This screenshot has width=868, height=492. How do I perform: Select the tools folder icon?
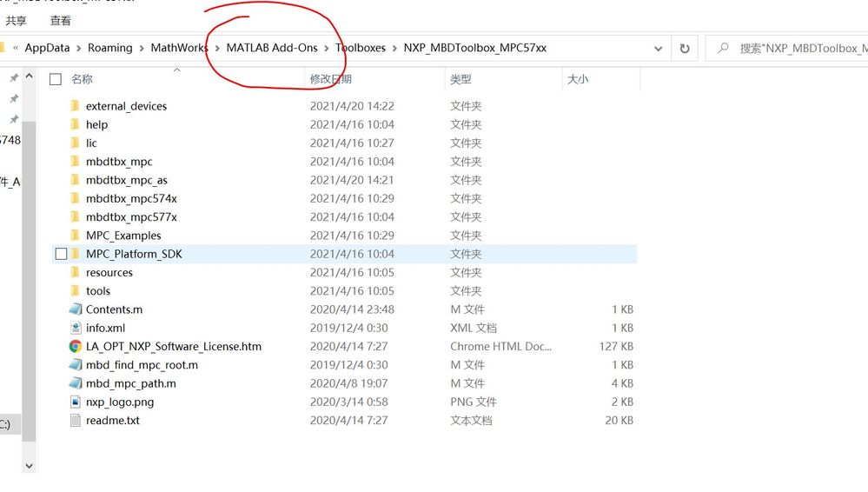tap(76, 291)
